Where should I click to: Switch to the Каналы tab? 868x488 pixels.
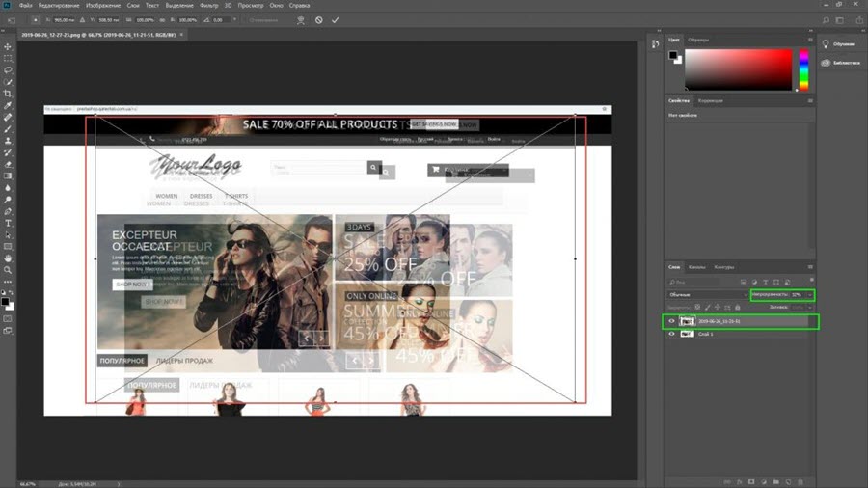697,267
